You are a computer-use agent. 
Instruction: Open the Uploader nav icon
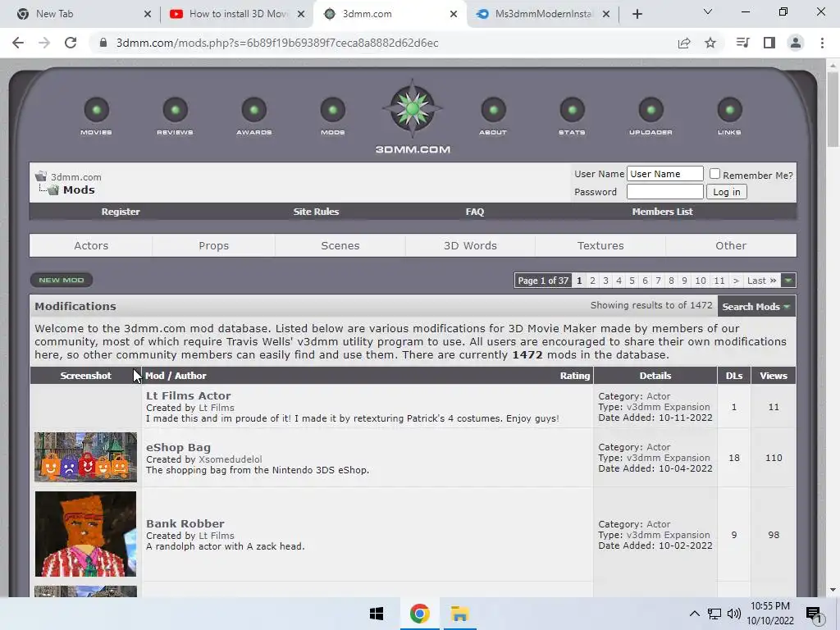pos(651,111)
